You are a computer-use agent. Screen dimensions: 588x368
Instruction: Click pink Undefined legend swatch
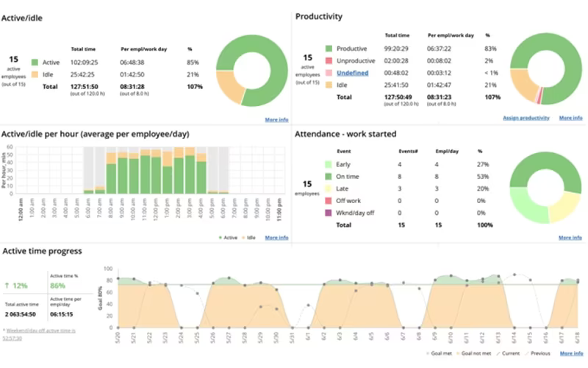pos(329,73)
